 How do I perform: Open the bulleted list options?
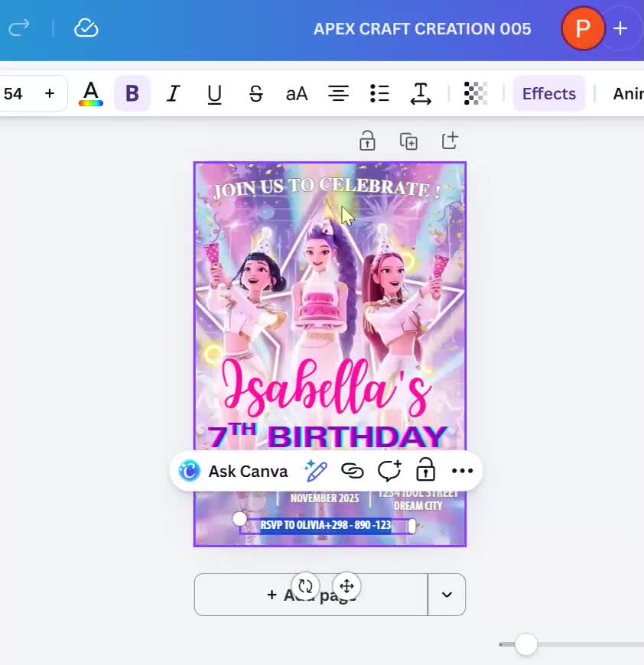point(379,93)
